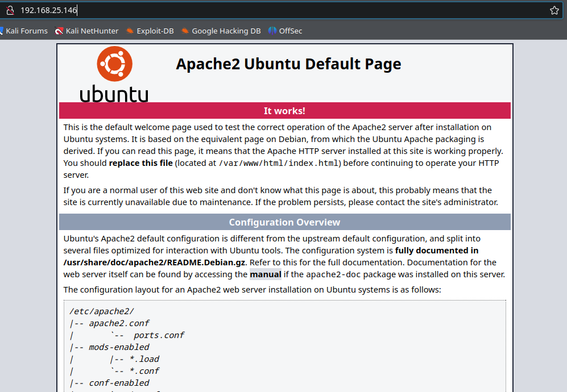Click the ubuntu wordmark under the logo
The image size is (567, 392).
114,94
